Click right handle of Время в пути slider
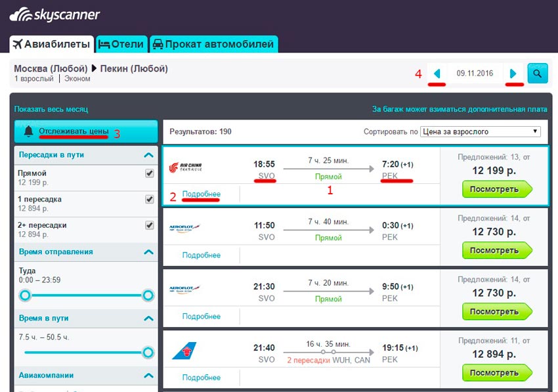Image resolution: width=558 pixels, height=392 pixels. tap(148, 353)
